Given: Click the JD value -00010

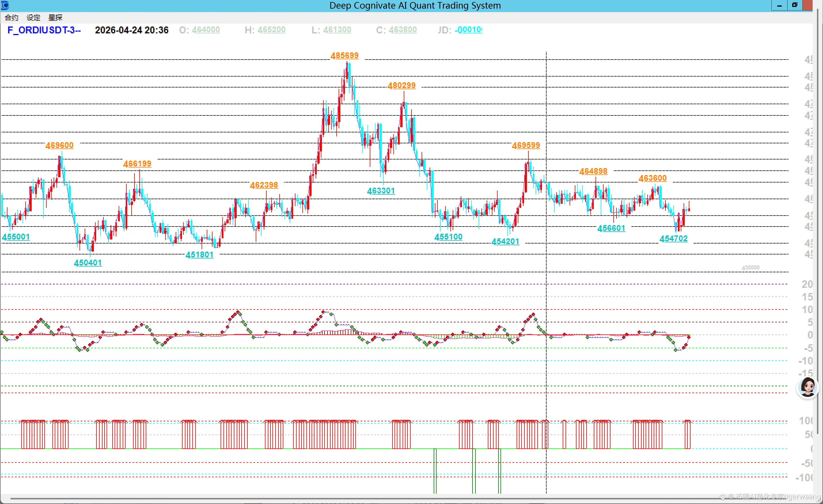Looking at the screenshot, I should pyautogui.click(x=468, y=30).
